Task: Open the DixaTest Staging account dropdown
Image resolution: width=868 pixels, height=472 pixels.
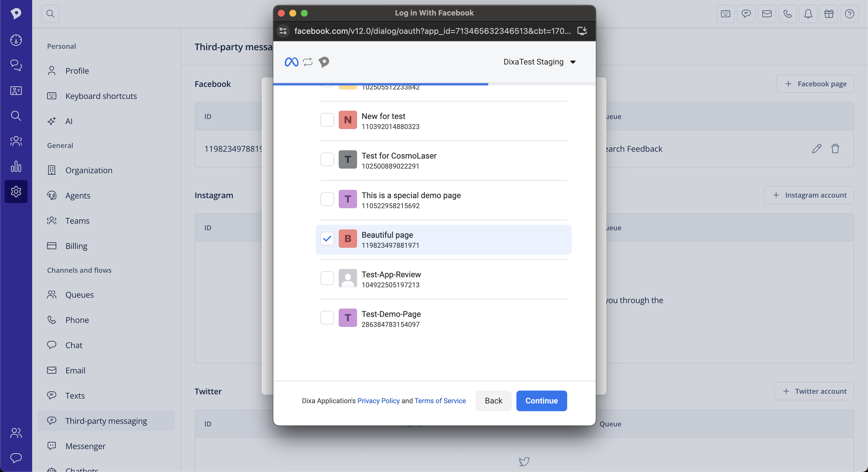Action: tap(539, 62)
